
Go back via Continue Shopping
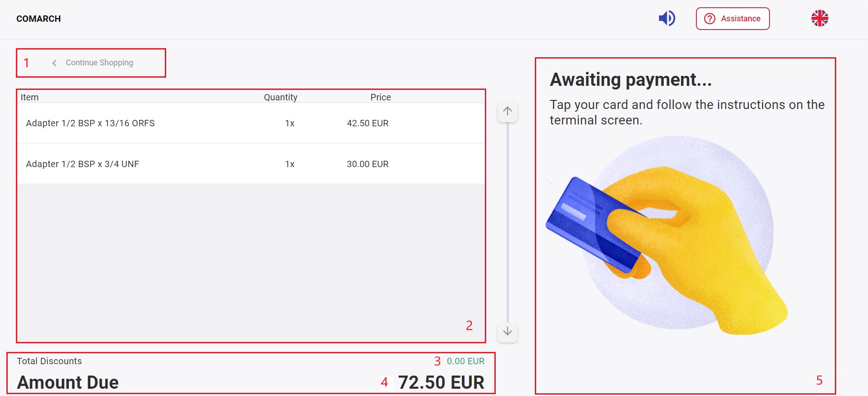click(x=99, y=63)
